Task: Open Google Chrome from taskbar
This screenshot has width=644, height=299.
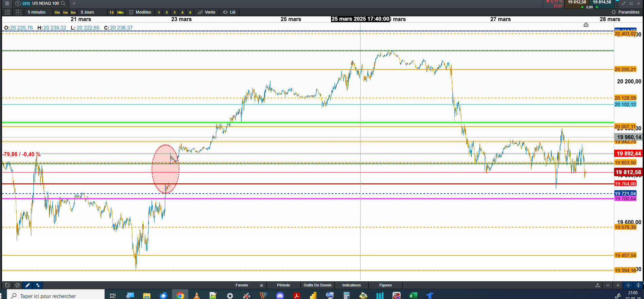Action: click(180, 296)
